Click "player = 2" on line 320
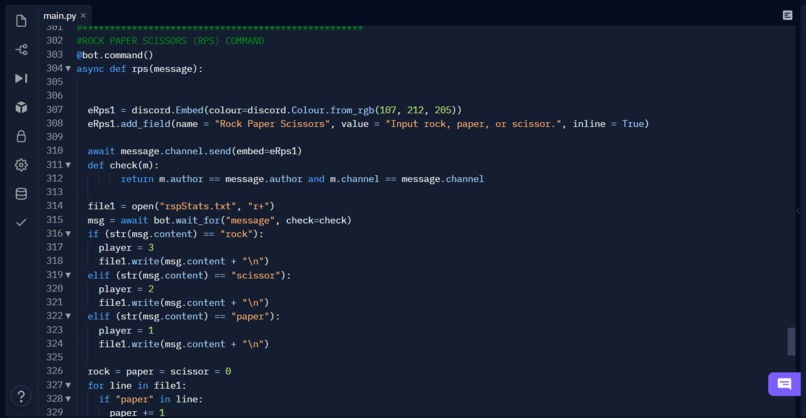 point(126,289)
